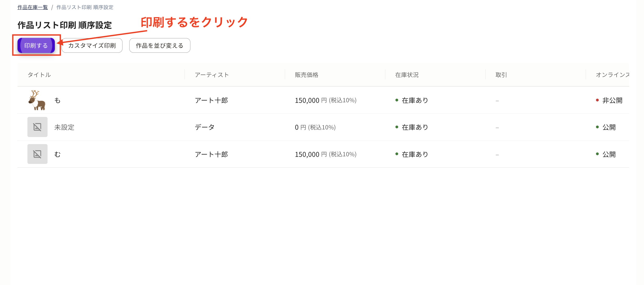Image resolution: width=644 pixels, height=285 pixels.
Task: Select the 作品リスト印刷 順序設定 breadcrumb item
Action: [x=84, y=7]
